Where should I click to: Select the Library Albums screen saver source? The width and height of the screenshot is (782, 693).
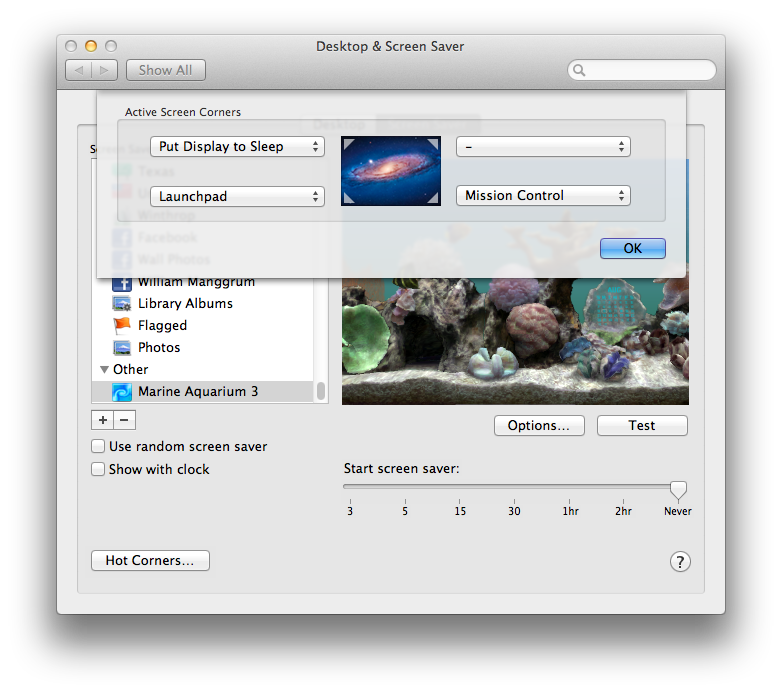click(203, 304)
